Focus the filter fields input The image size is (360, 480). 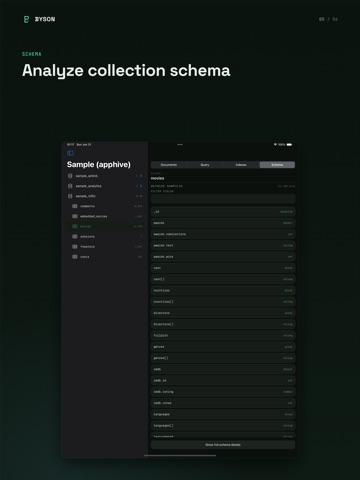click(x=223, y=199)
